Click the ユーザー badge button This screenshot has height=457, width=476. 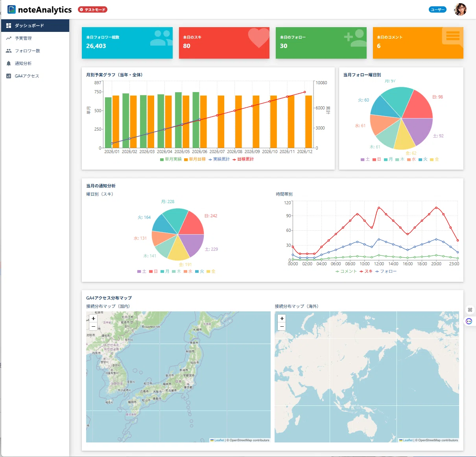[x=437, y=9]
